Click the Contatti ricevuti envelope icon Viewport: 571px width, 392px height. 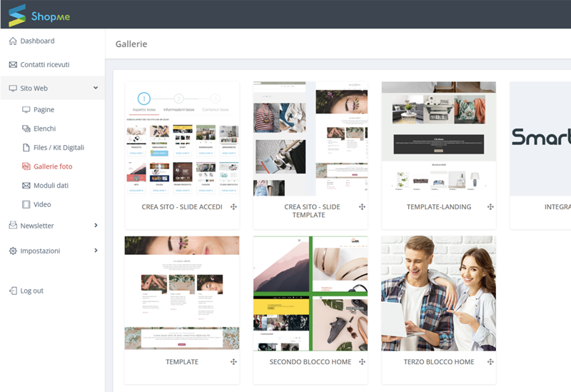13,64
